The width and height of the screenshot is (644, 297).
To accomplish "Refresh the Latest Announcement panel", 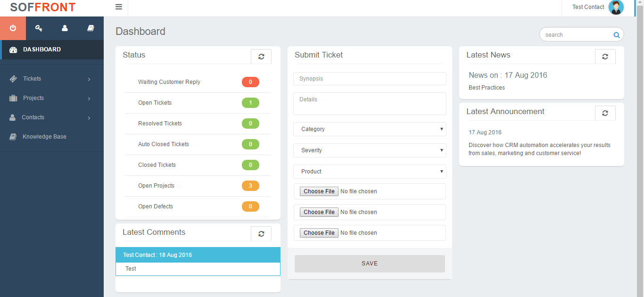I will click(x=605, y=113).
